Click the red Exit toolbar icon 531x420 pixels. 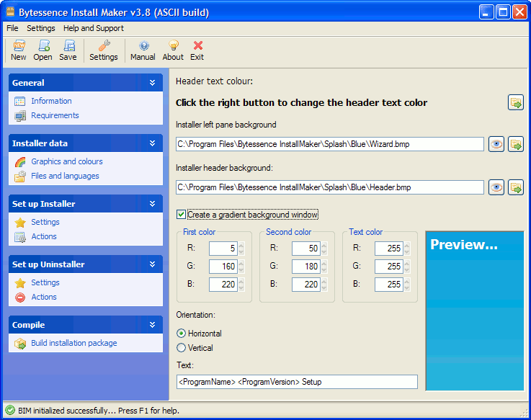197,45
